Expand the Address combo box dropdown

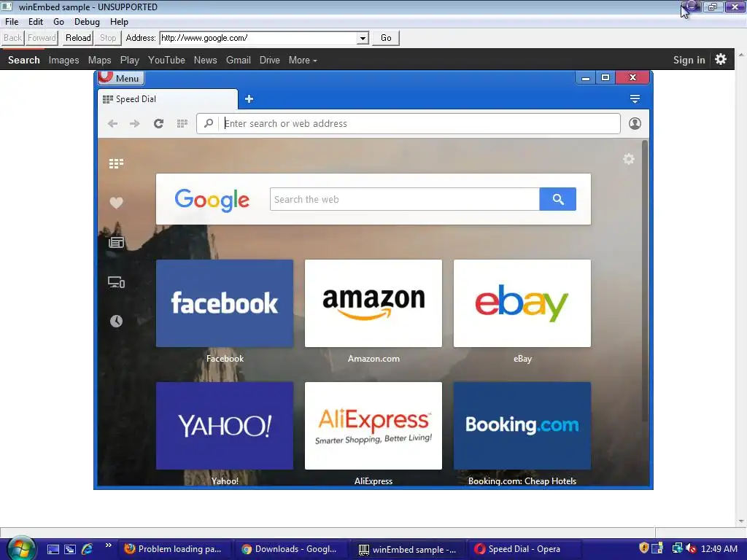[363, 38]
